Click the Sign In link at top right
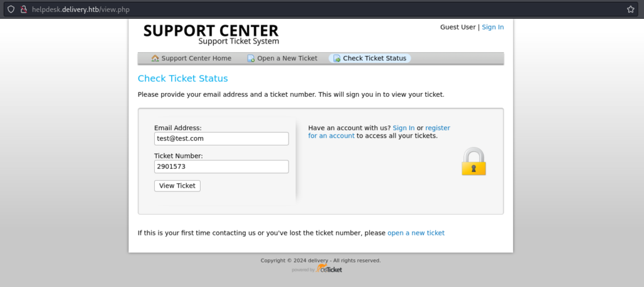Image resolution: width=644 pixels, height=287 pixels. (x=492, y=27)
